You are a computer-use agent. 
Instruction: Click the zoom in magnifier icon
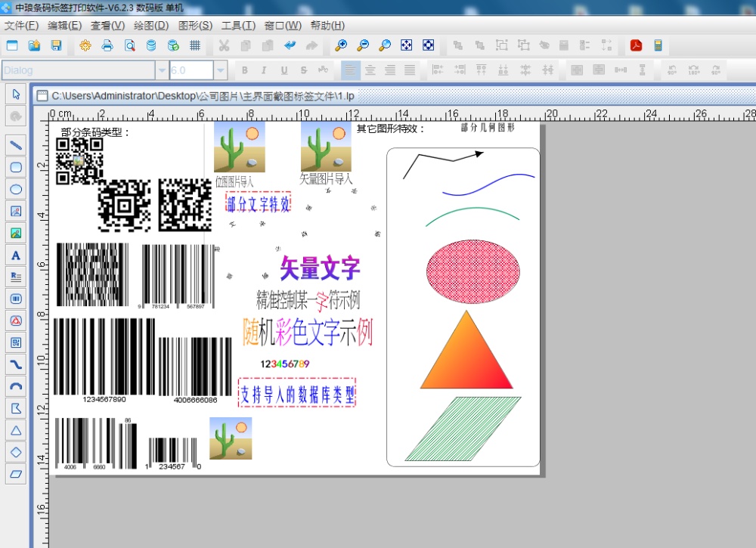tap(341, 45)
